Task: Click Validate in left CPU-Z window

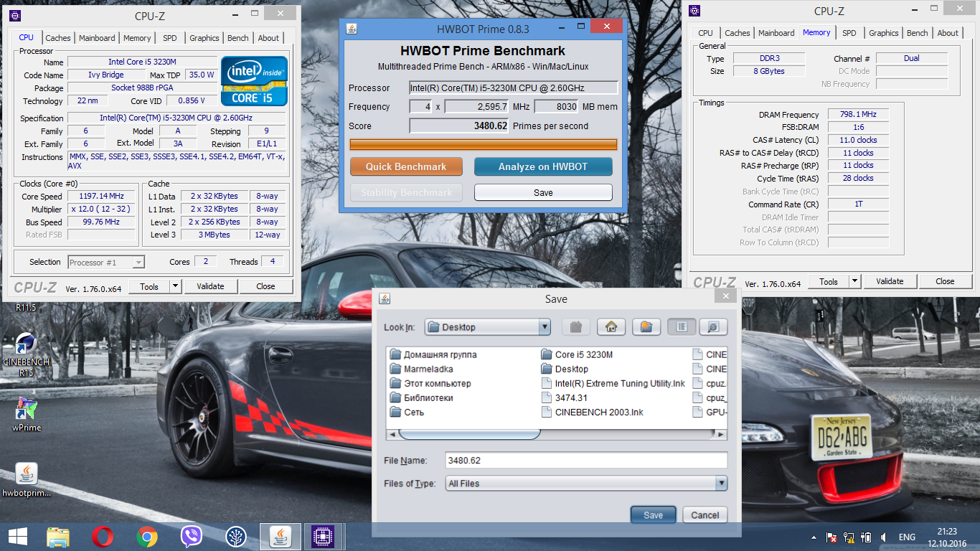Action: pyautogui.click(x=210, y=286)
